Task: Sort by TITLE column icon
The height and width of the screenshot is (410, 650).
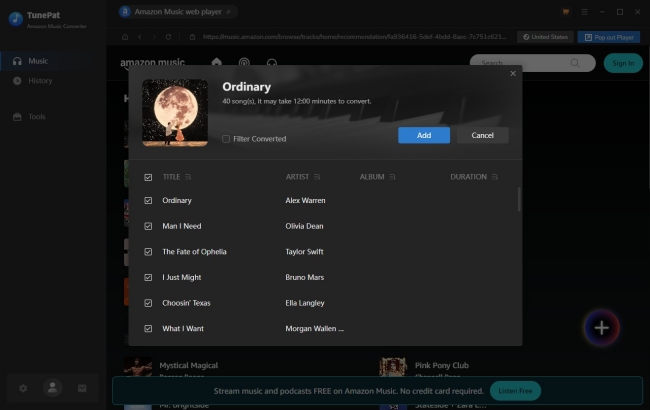Action: pyautogui.click(x=188, y=177)
